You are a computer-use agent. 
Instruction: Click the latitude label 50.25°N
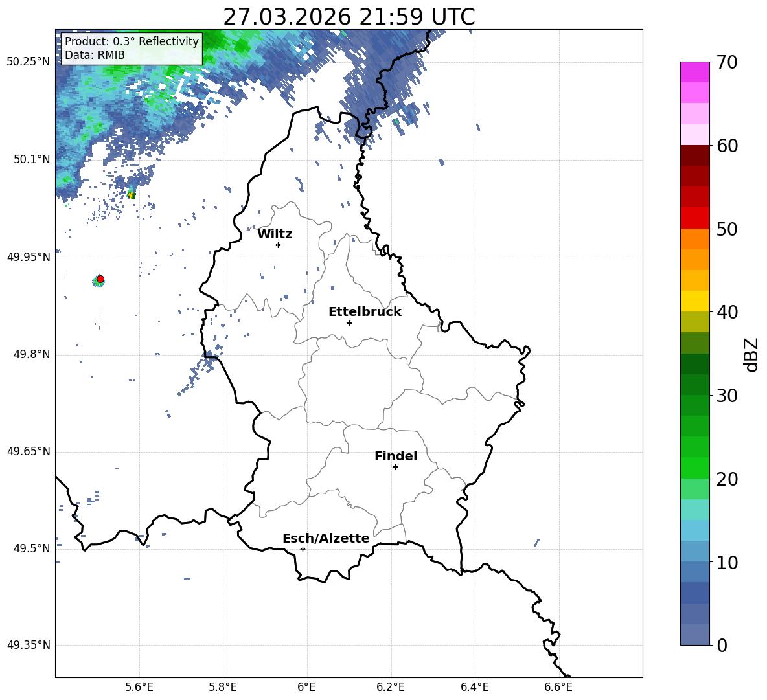pyautogui.click(x=29, y=62)
